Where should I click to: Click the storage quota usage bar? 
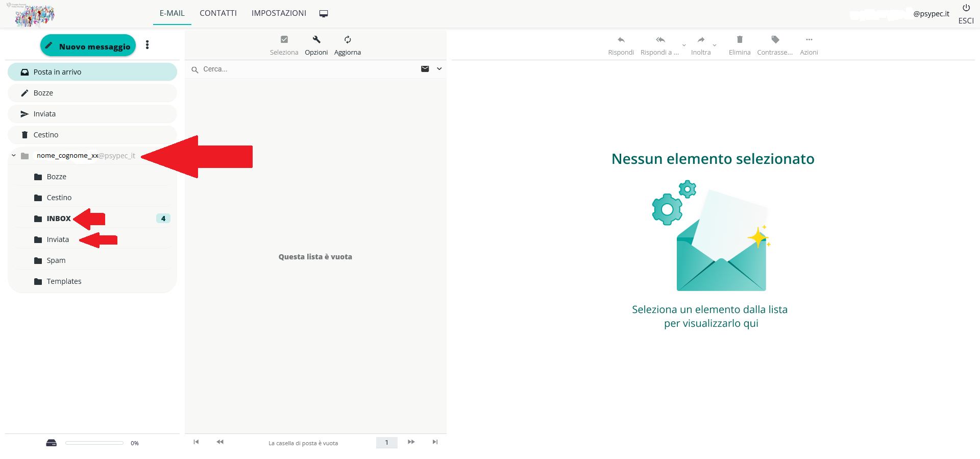(x=94, y=443)
